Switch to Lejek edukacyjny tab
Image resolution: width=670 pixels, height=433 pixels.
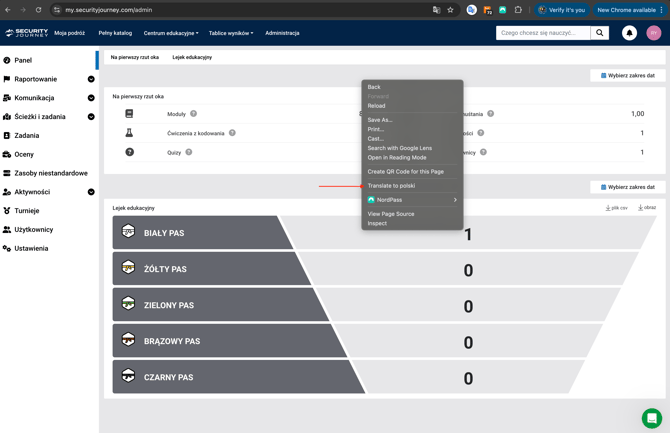pyautogui.click(x=192, y=57)
